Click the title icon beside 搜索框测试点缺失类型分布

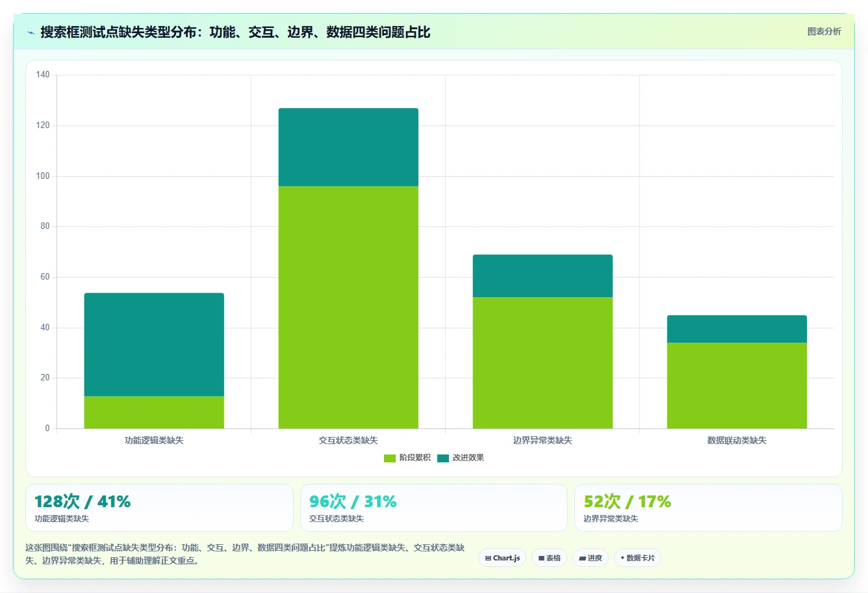(x=31, y=33)
